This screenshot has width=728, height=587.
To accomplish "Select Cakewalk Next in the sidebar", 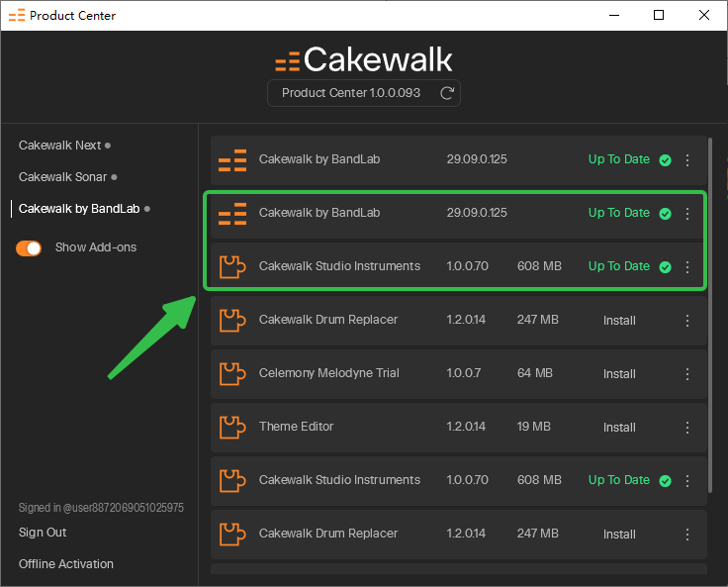I will pyautogui.click(x=60, y=146).
